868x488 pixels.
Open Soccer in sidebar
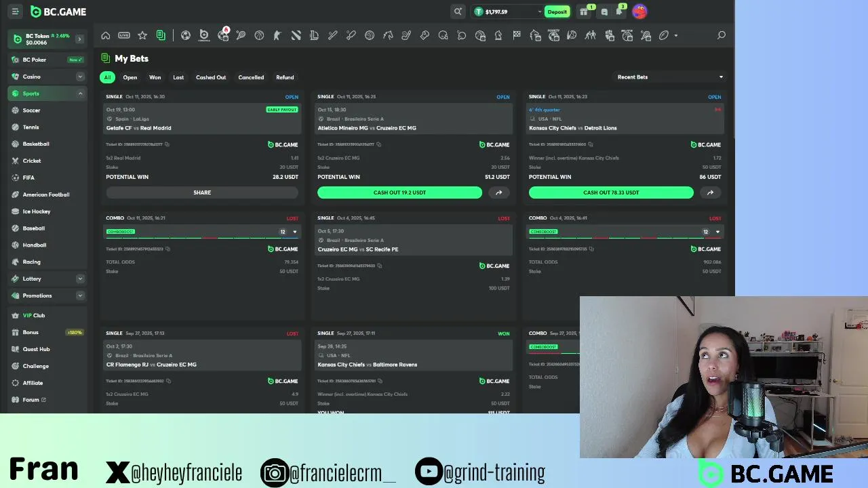[x=47, y=110]
